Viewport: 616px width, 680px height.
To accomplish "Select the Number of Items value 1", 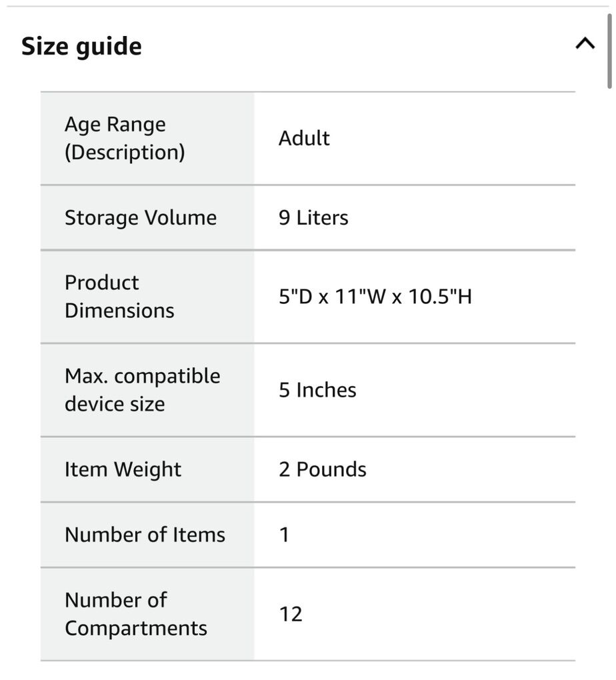I will pos(284,535).
